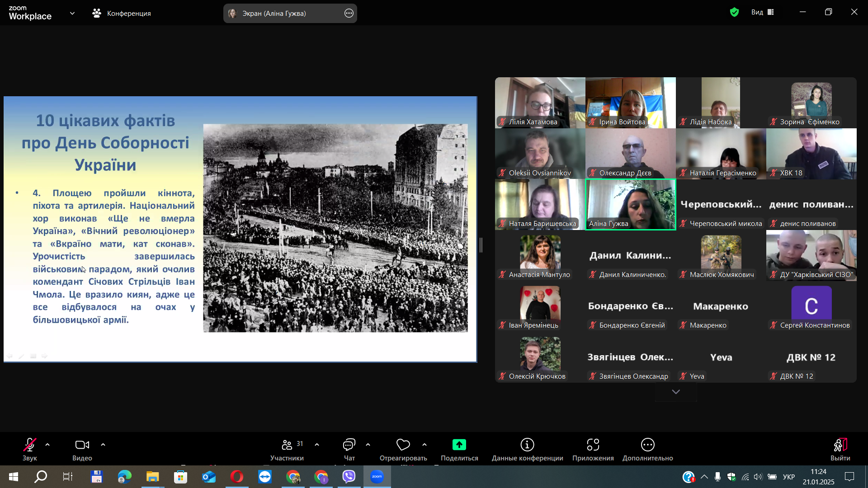Open reactions with Отреагировать heart icon
868x488 pixels.
(x=403, y=450)
